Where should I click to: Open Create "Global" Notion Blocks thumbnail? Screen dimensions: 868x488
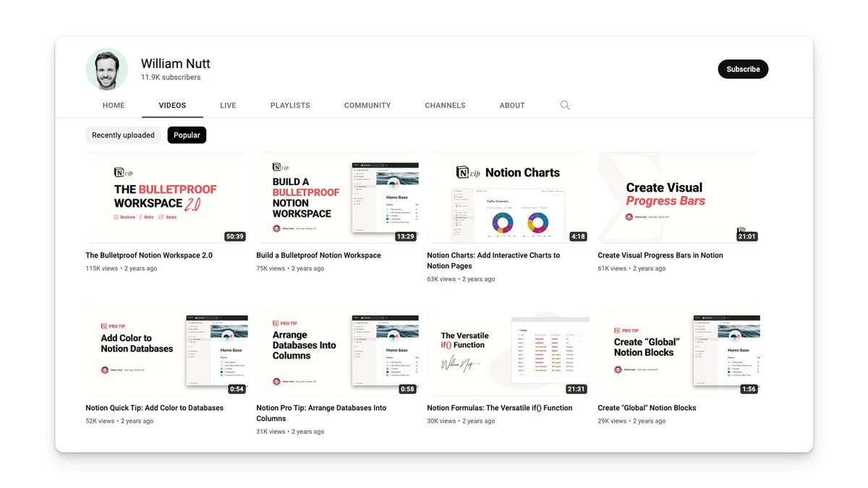click(678, 351)
